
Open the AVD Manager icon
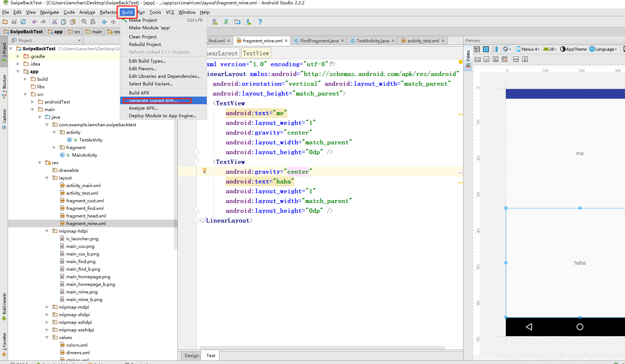coord(215,22)
